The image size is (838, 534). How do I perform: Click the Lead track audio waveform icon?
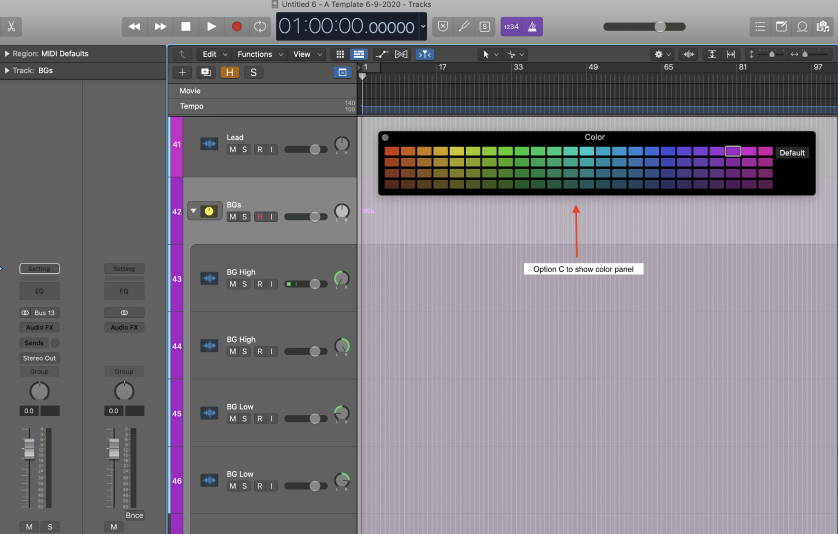(x=209, y=144)
